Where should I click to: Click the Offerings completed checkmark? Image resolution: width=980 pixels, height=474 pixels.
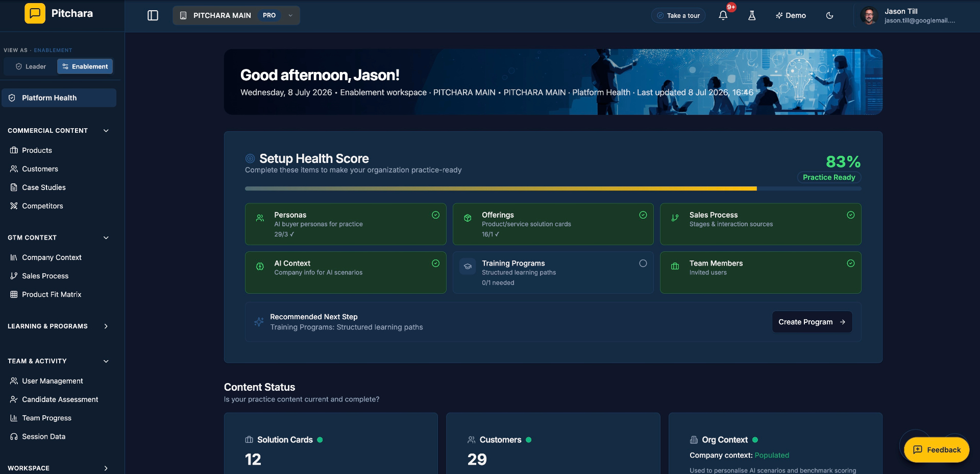click(x=643, y=215)
